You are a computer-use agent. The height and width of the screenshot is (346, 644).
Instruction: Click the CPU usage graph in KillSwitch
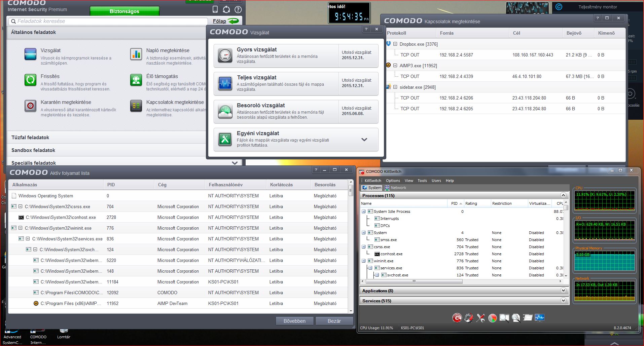(x=604, y=200)
